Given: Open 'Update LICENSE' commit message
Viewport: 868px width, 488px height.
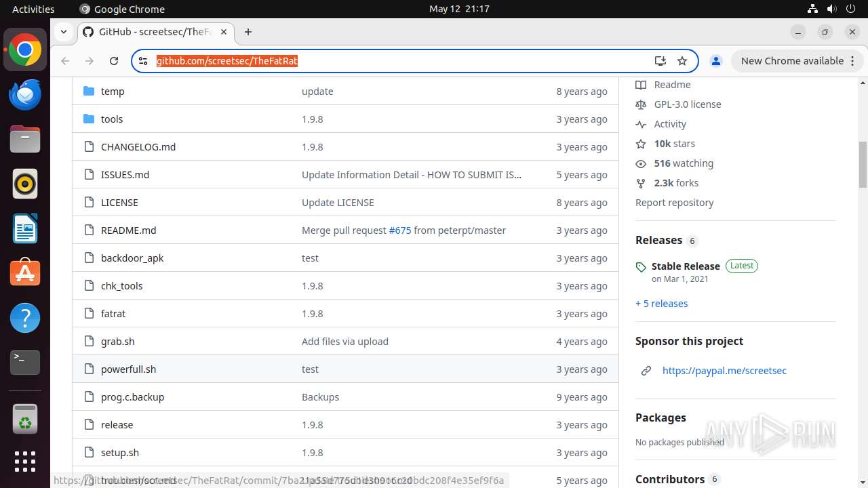Looking at the screenshot, I should (338, 203).
